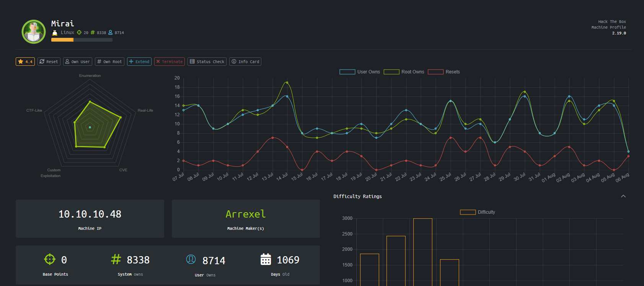Click the Base Points value 0
Screen dimensions: 644x286
point(64,260)
